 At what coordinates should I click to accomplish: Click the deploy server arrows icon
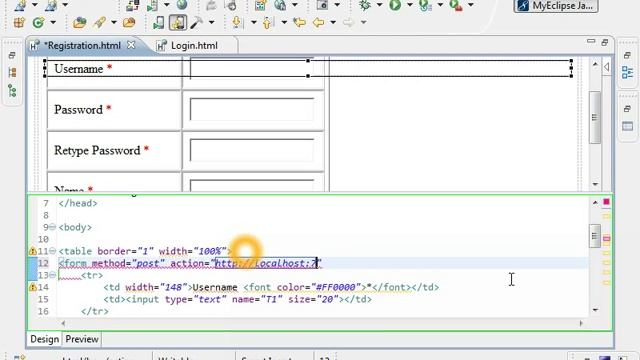coord(132,5)
